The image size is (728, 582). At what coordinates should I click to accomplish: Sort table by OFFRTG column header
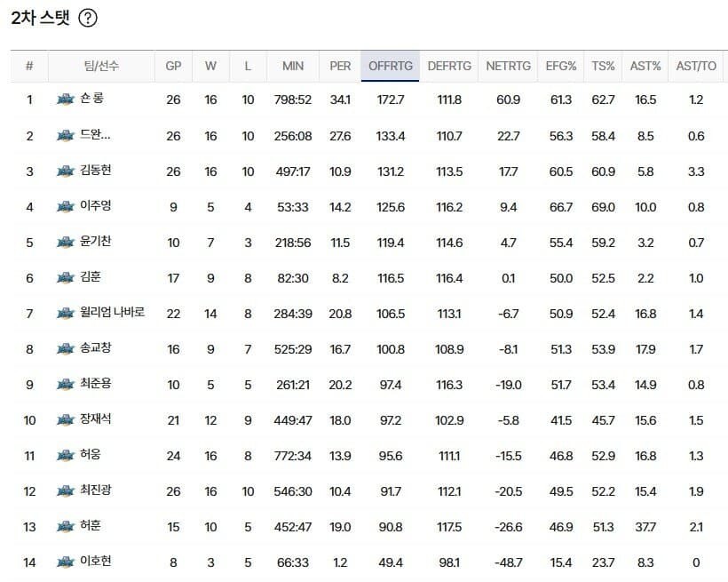click(390, 66)
